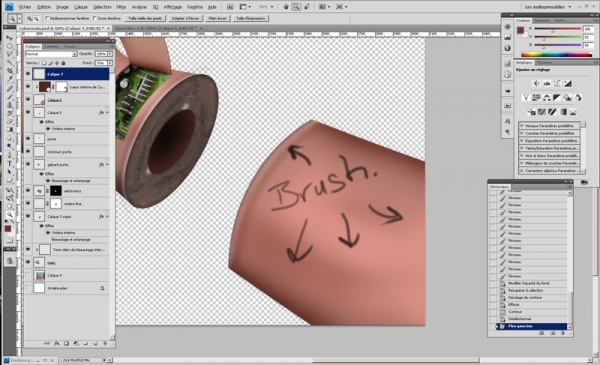
Task: Click Taille d'impression button
Action: tap(250, 18)
